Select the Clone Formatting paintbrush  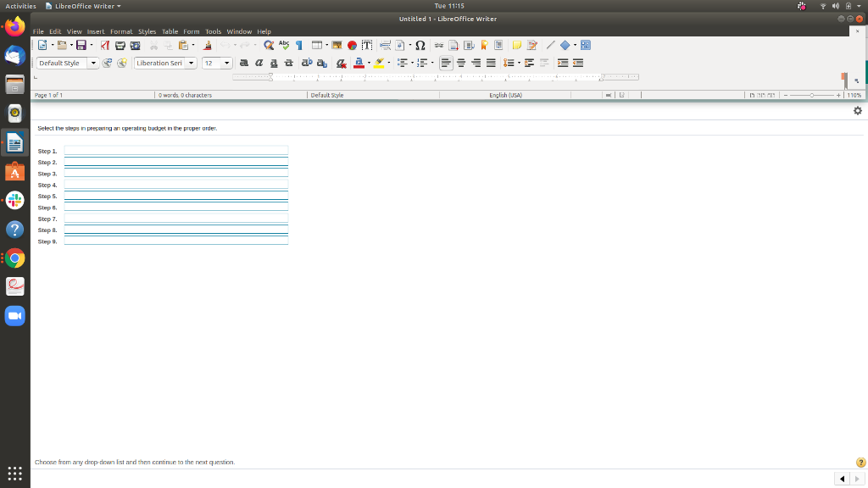[208, 46]
